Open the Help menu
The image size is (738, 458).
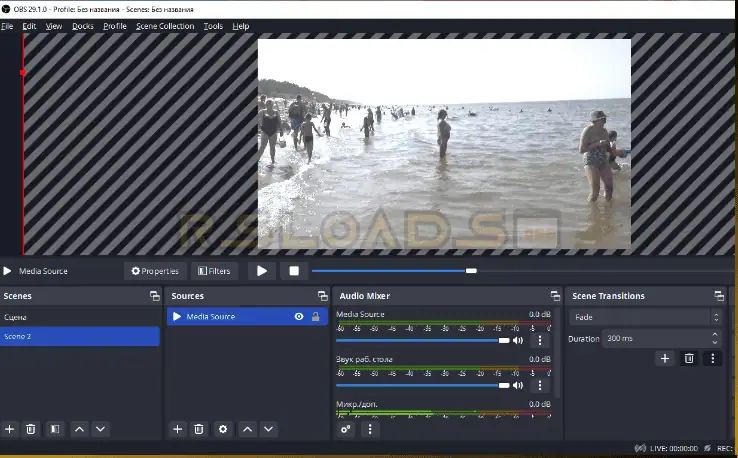(x=241, y=26)
